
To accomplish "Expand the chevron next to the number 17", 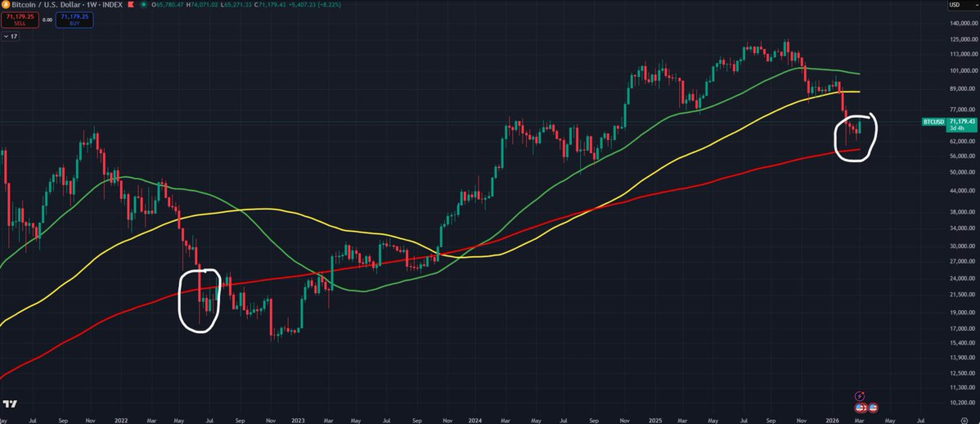I will point(5,36).
